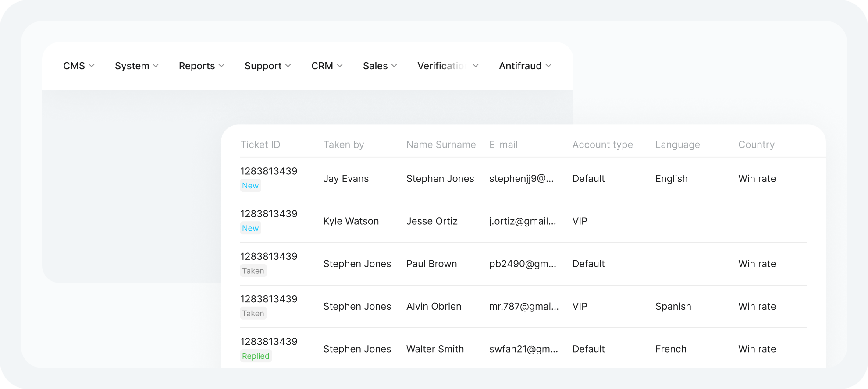Viewport: 868px width, 389px height.
Task: Select Jay Evans in Taken by column
Action: point(346,179)
